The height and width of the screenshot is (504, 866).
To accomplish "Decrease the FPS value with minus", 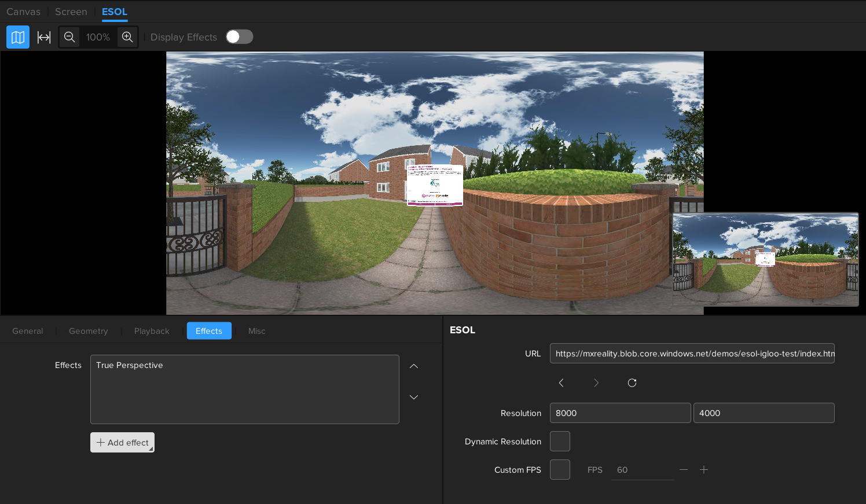I will 684,470.
